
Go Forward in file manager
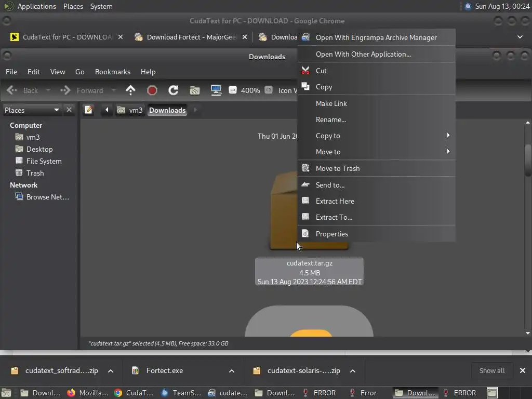coord(82,90)
